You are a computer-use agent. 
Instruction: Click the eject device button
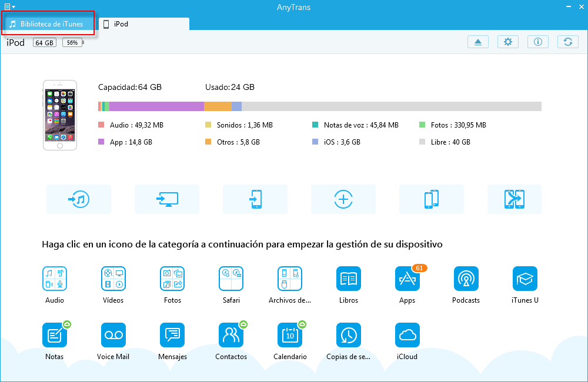pyautogui.click(x=478, y=42)
